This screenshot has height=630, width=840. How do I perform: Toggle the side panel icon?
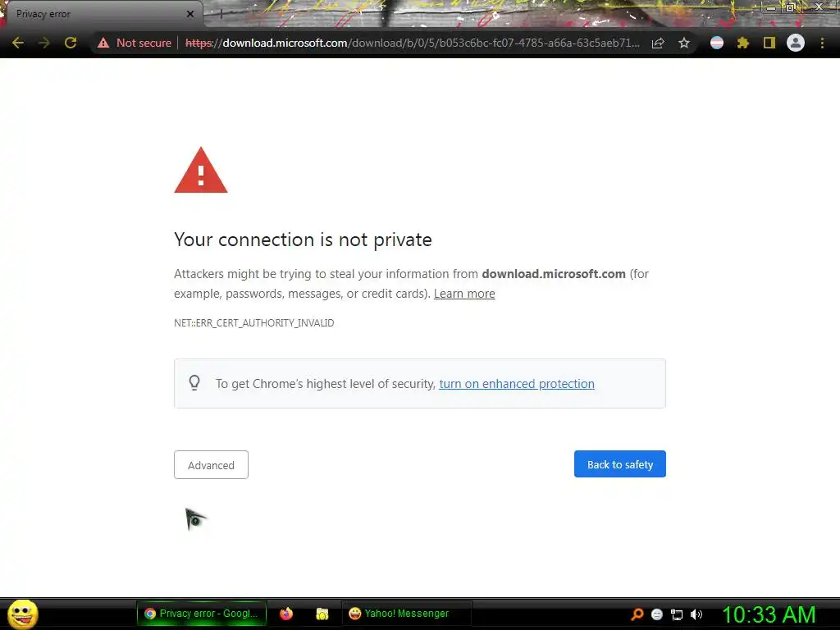(x=769, y=43)
